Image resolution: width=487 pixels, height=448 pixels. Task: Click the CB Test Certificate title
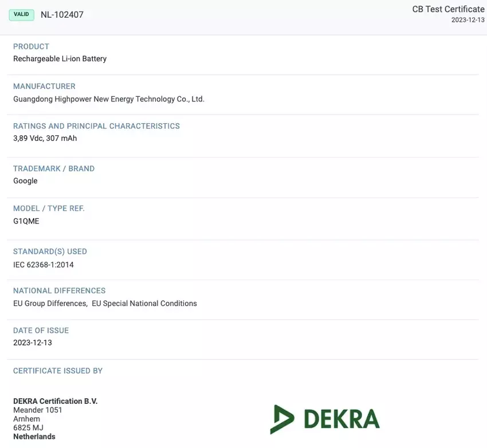(x=448, y=9)
